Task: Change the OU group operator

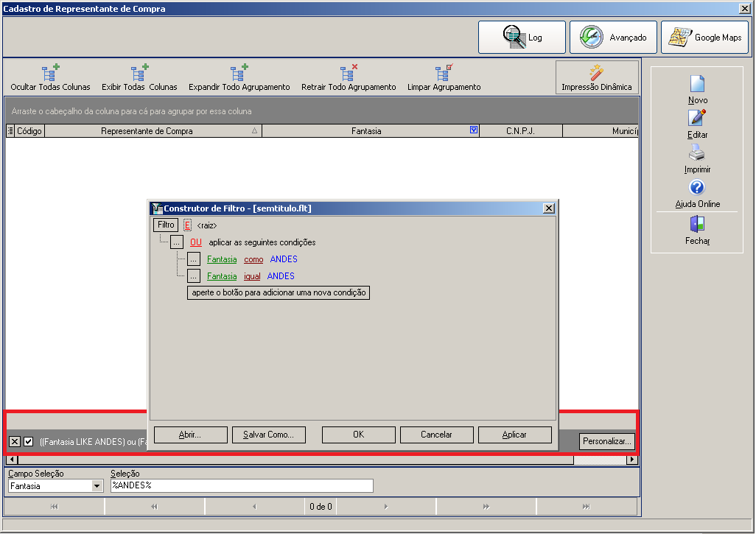Action: coord(196,242)
